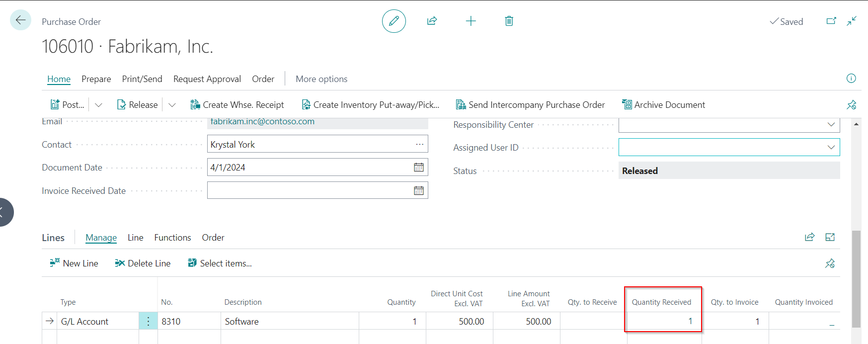The image size is (868, 344).
Task: Open the Order tab in the header menu
Action: pos(263,79)
